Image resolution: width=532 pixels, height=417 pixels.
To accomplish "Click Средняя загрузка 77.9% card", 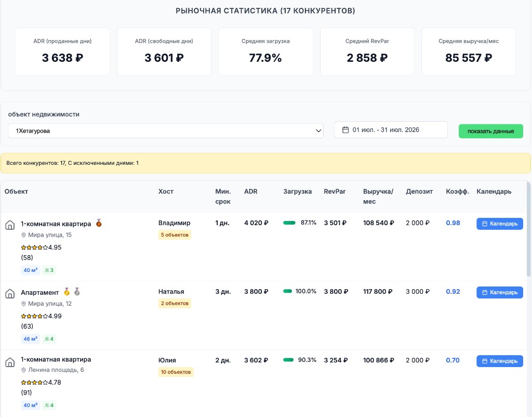I will pyautogui.click(x=265, y=51).
